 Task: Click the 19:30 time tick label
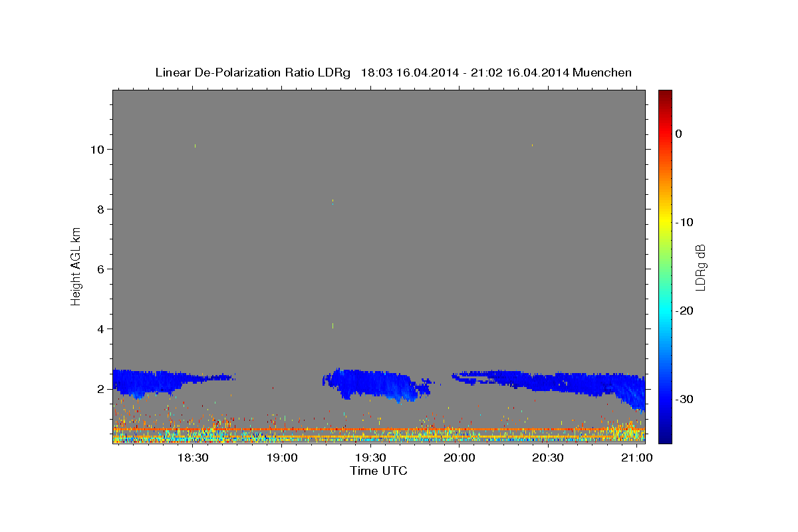[370, 458]
